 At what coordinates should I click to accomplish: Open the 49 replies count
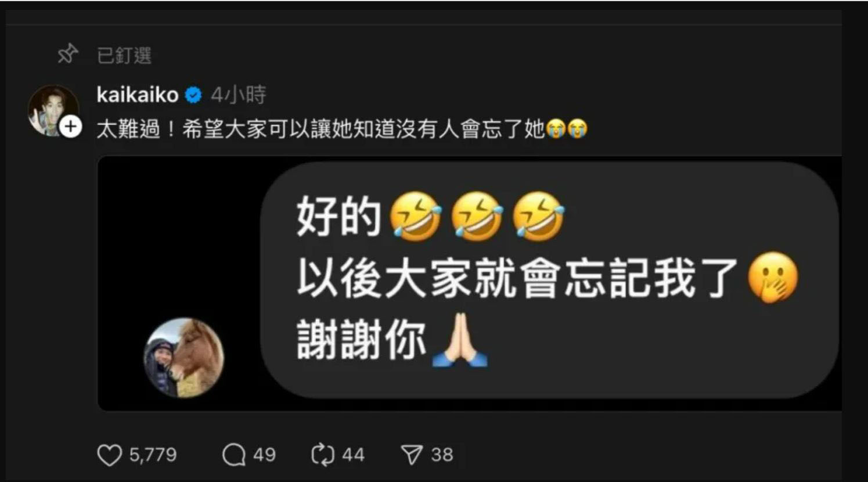pos(264,455)
